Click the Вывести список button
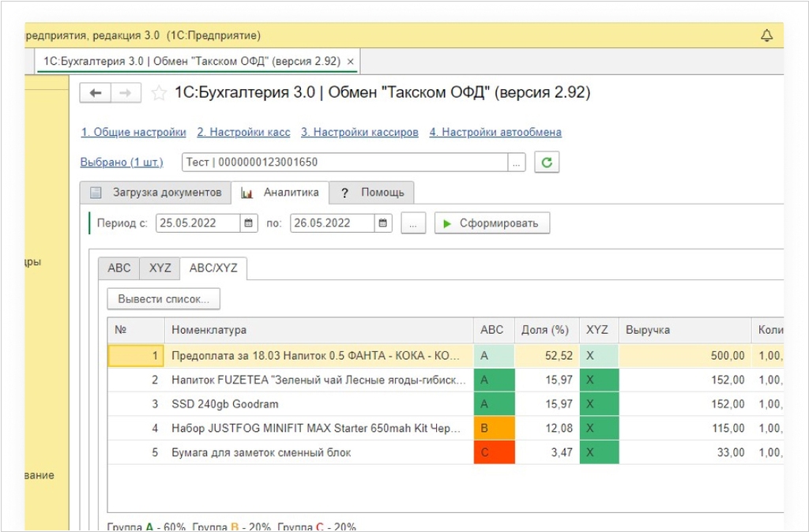The width and height of the screenshot is (809, 532). coord(164,299)
